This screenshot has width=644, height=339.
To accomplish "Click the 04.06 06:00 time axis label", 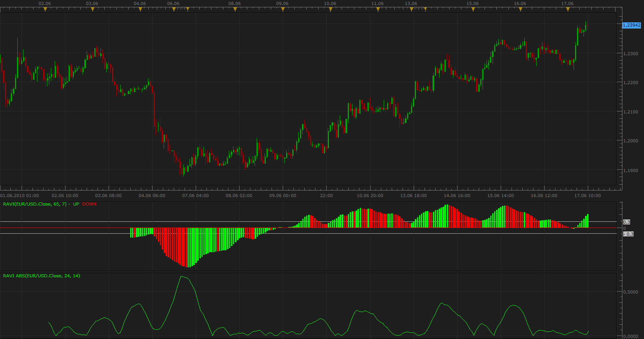I will click(x=152, y=196).
